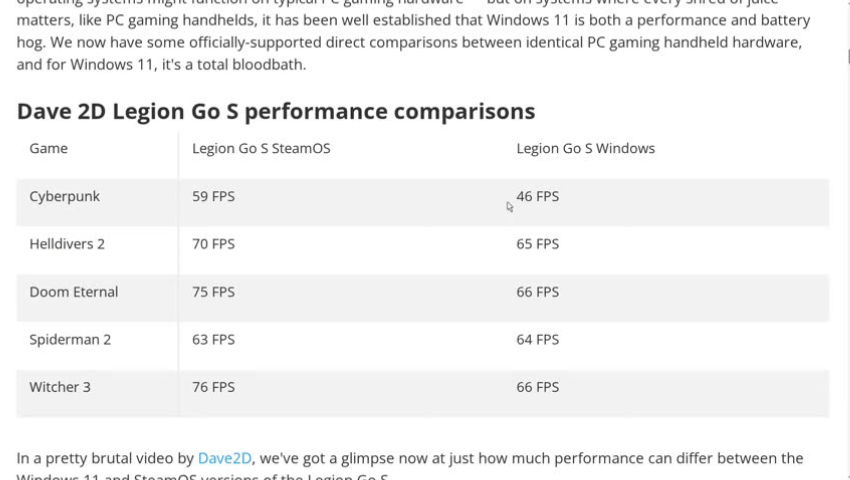This screenshot has width=850, height=480.
Task: Open the Dave2D link
Action: pos(224,458)
